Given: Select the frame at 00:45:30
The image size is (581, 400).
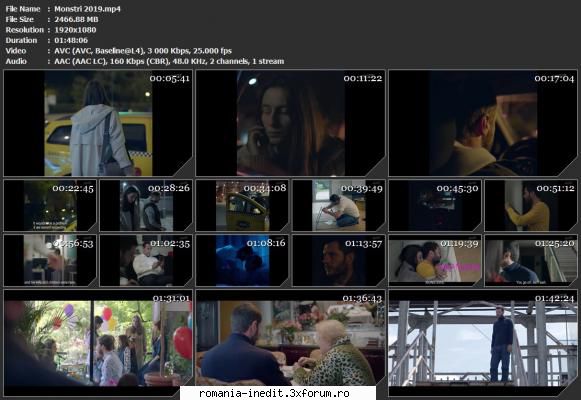Looking at the screenshot, I should click(x=435, y=206).
